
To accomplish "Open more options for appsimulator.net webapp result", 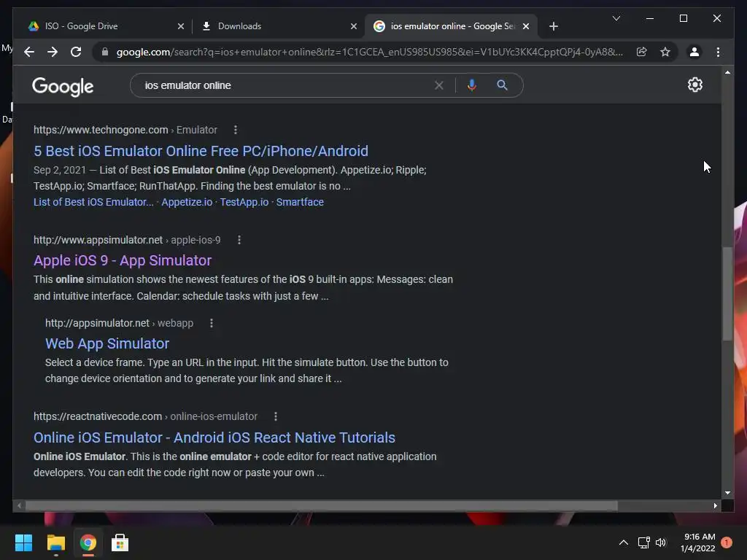I will (x=212, y=323).
